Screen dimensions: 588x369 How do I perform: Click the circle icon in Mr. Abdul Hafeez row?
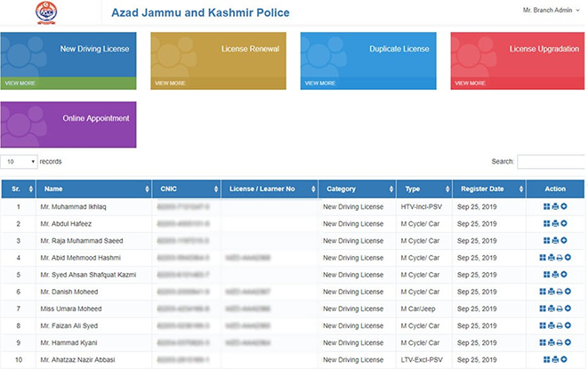(564, 223)
